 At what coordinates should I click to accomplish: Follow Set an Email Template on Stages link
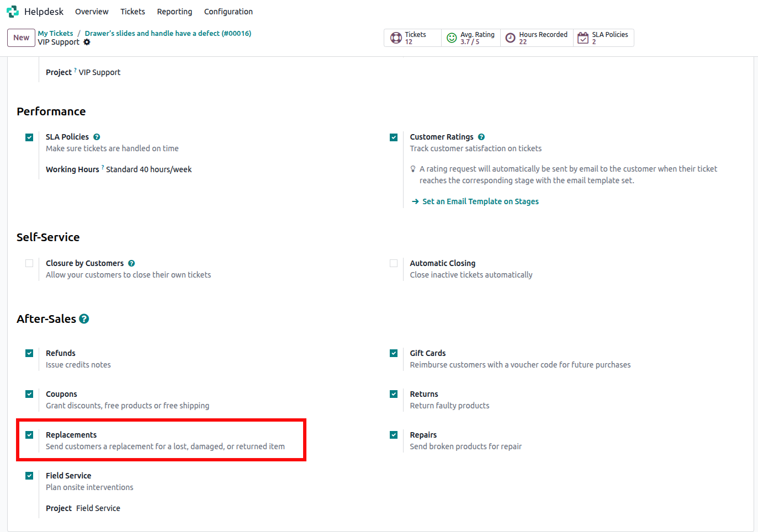(480, 201)
